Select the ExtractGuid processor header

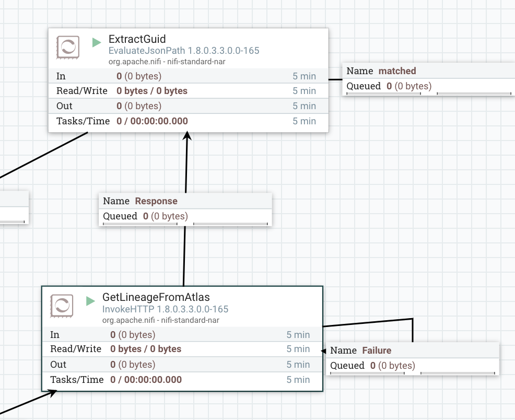[x=137, y=39]
